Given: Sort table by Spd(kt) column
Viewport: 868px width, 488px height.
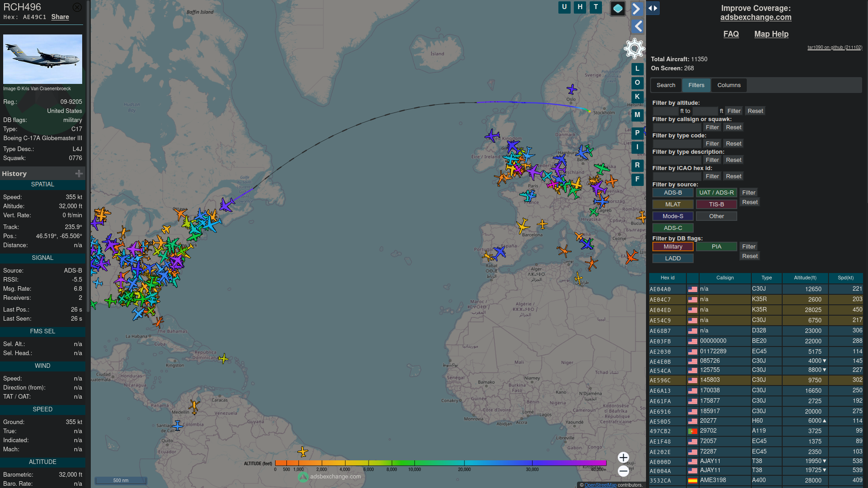Looking at the screenshot, I should tap(846, 278).
